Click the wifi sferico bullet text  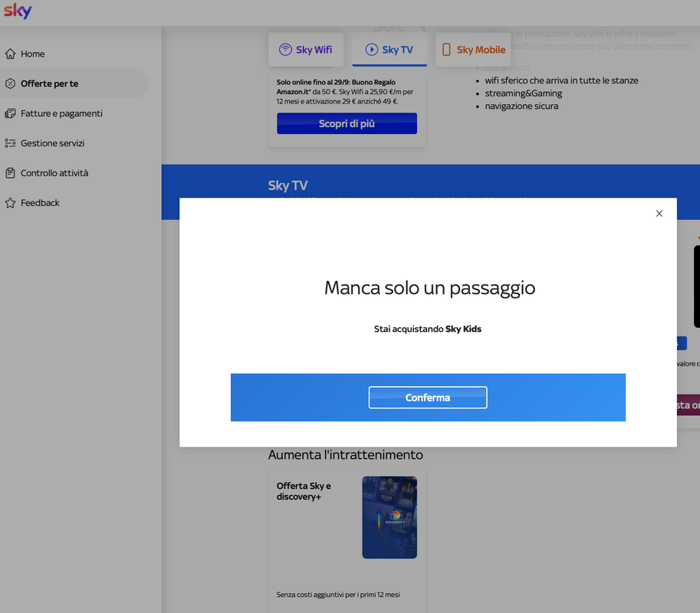pos(561,80)
